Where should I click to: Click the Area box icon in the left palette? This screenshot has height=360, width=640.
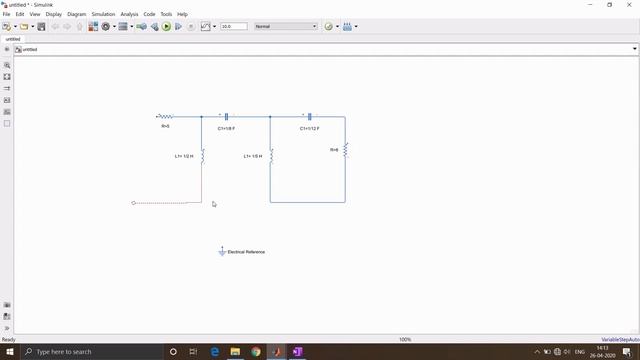coord(7,124)
